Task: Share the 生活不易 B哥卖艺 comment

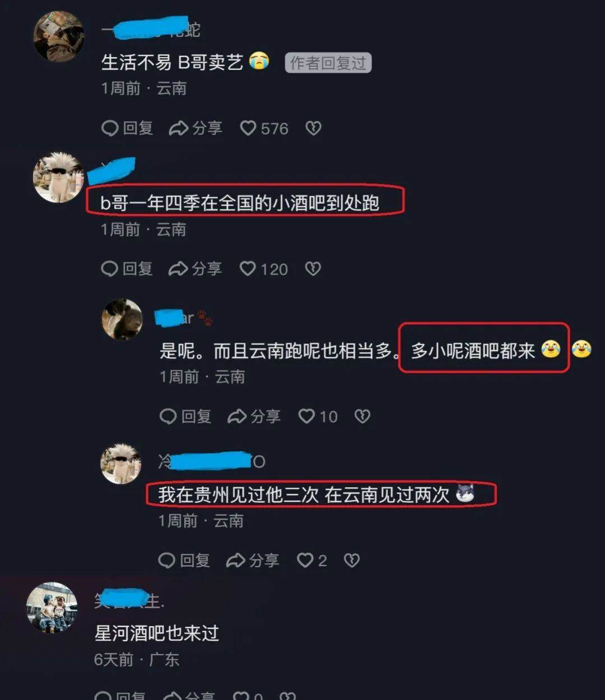Action: point(196,129)
